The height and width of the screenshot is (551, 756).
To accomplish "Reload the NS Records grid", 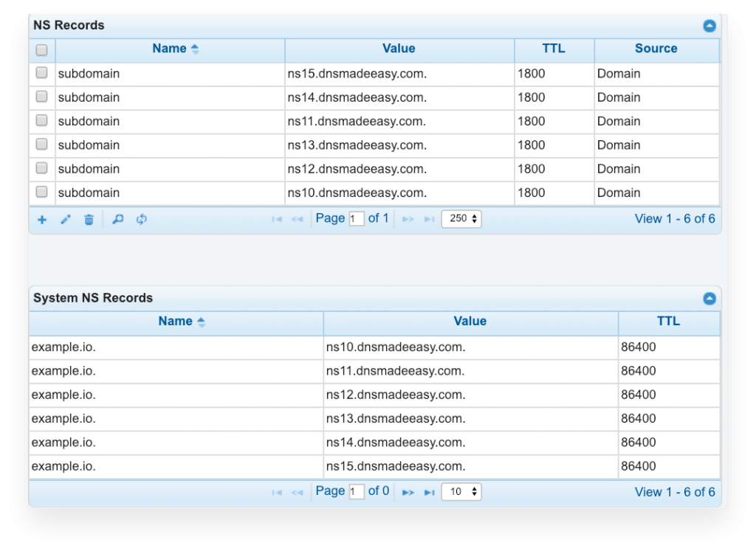I will coord(141,220).
